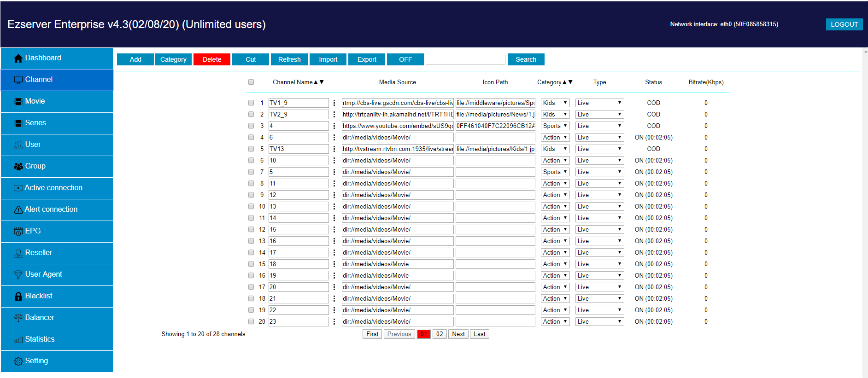Open the Live type dropdown in row 9
868x378 pixels.
(x=599, y=195)
